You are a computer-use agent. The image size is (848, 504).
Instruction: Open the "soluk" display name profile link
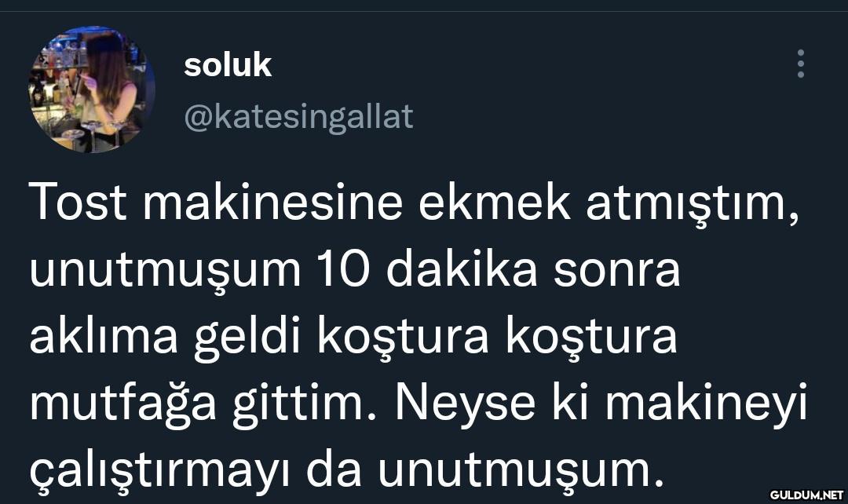[x=228, y=66]
